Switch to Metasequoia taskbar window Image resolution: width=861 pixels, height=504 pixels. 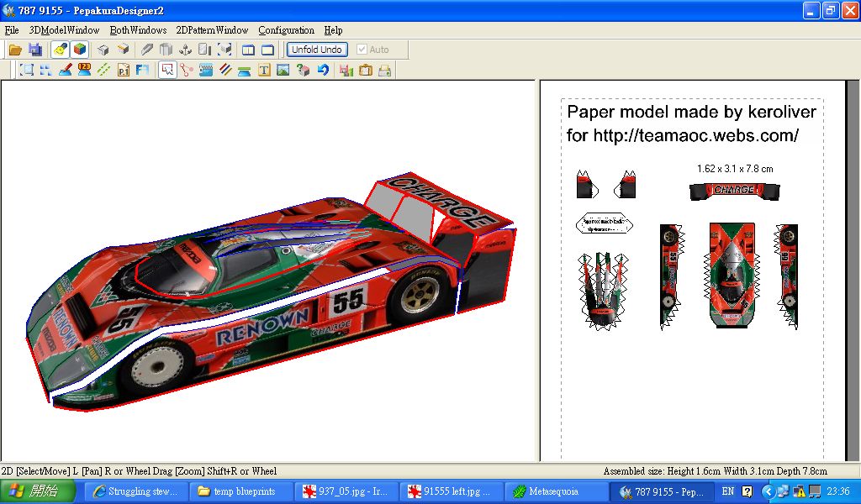(x=556, y=491)
